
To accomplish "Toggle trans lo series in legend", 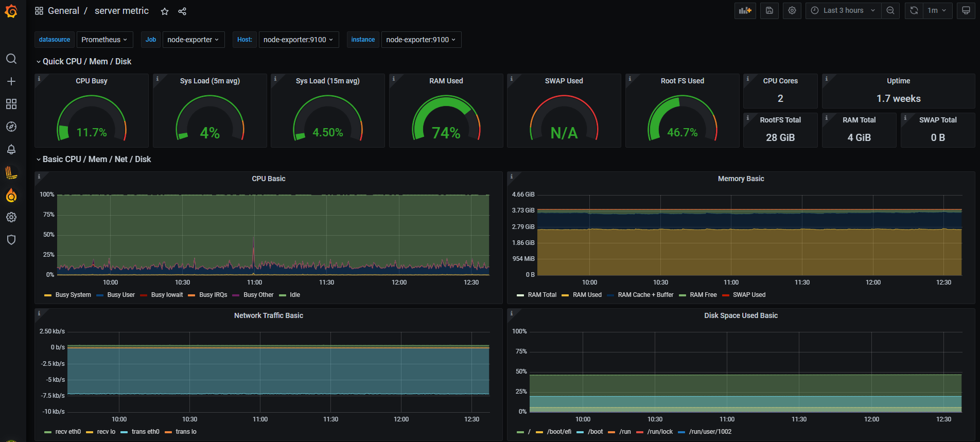I will point(186,432).
